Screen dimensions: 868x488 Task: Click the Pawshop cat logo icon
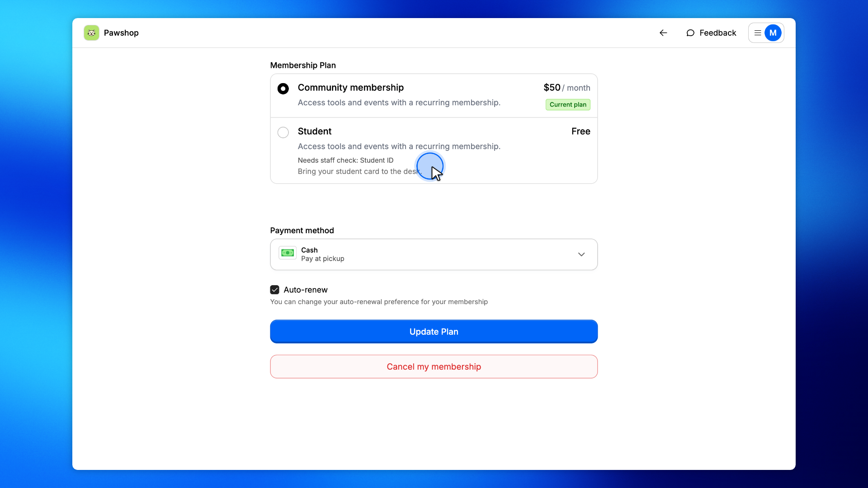(91, 33)
